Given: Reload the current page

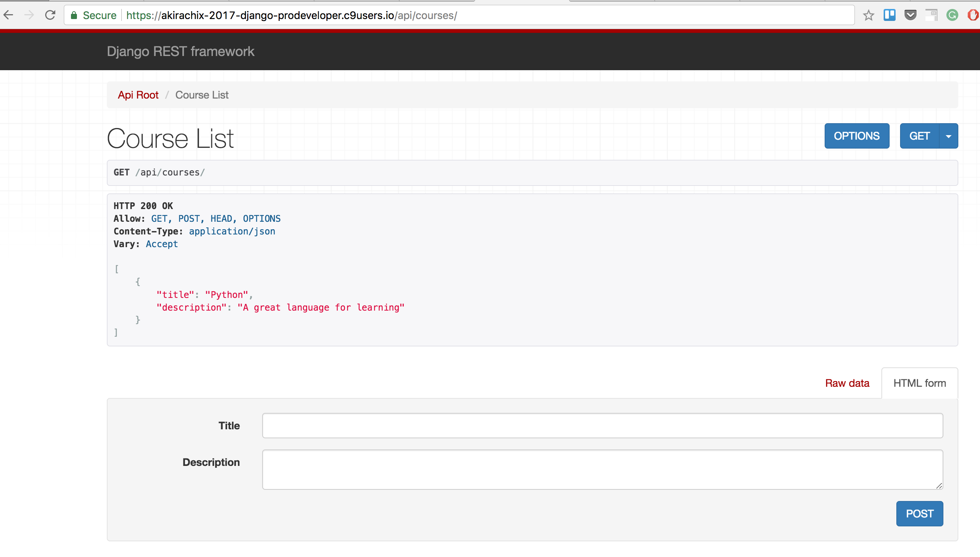Looking at the screenshot, I should point(50,15).
